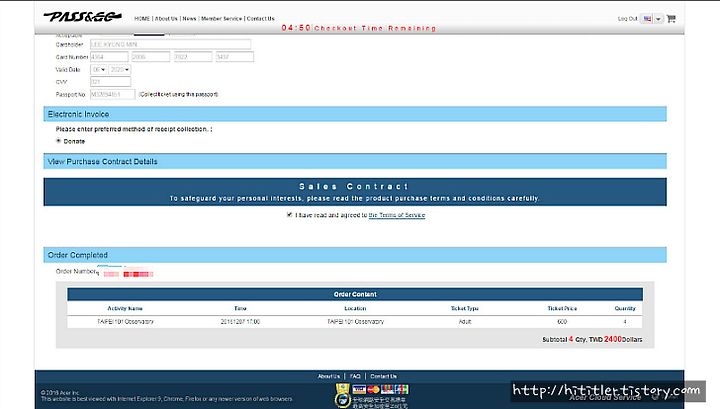Toggle the agreed to Terms checkbox
Screen dimensions: 720x409
(289, 214)
